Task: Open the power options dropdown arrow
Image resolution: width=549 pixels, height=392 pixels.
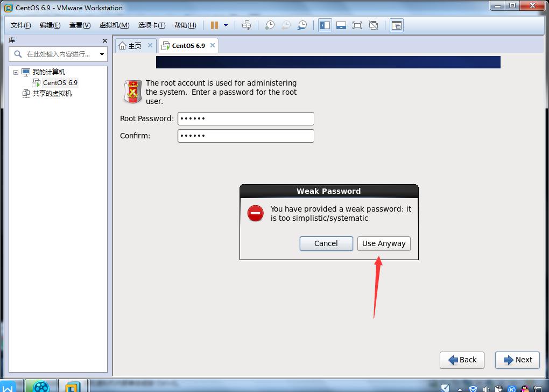Action: (226, 25)
